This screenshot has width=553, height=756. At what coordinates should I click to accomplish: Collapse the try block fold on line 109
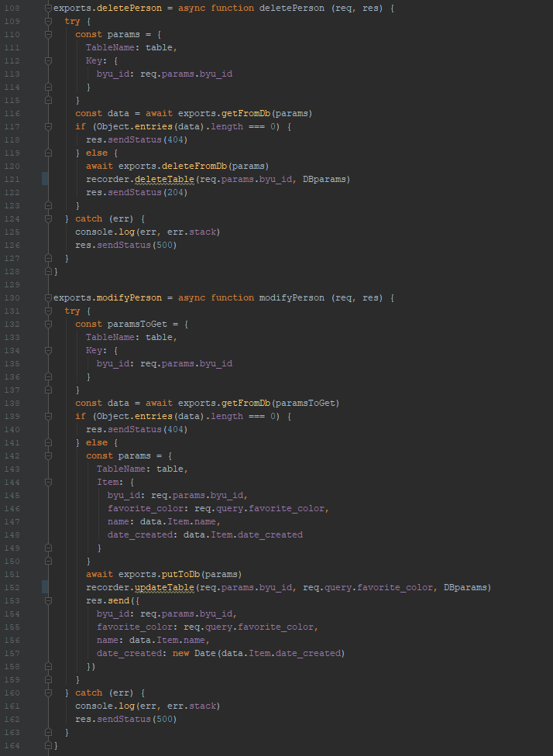click(x=48, y=22)
